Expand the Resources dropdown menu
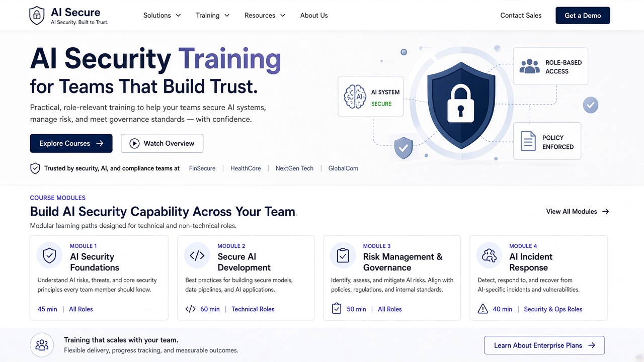The height and width of the screenshot is (362, 644). click(265, 16)
